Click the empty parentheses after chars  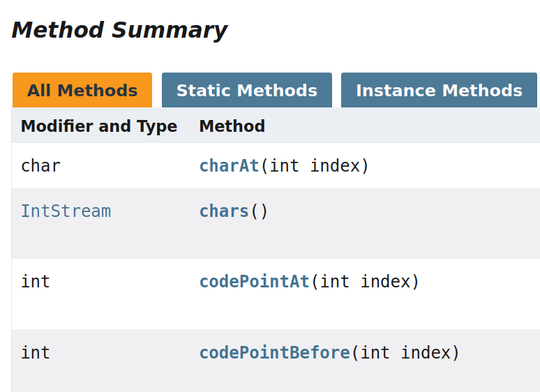259,211
